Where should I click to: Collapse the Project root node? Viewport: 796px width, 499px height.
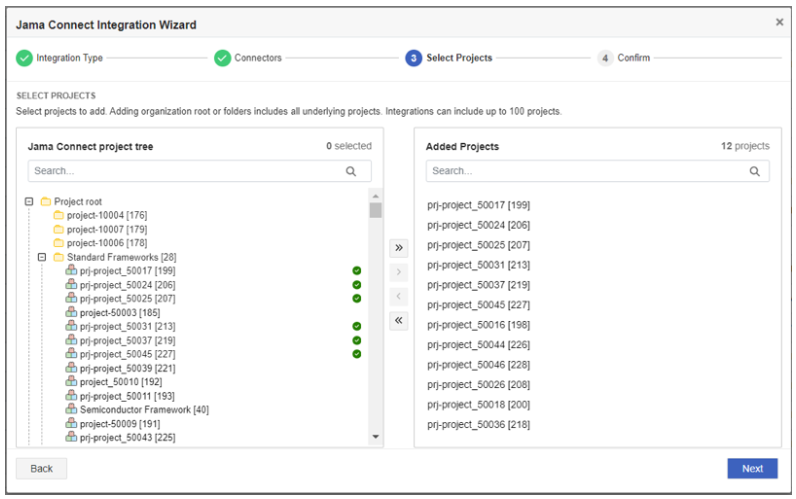pos(29,202)
